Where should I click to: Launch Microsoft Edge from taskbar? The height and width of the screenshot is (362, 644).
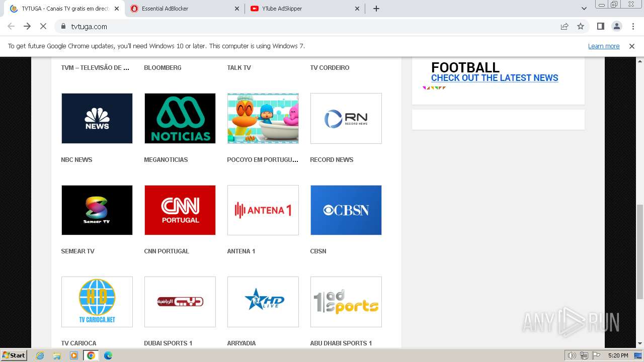click(x=108, y=355)
